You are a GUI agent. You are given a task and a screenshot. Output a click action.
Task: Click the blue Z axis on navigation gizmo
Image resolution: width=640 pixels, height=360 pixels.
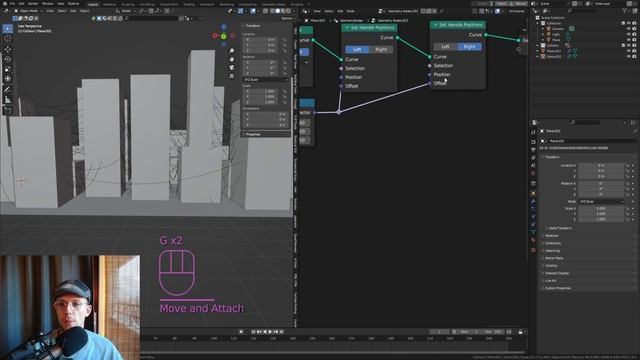[x=224, y=27]
